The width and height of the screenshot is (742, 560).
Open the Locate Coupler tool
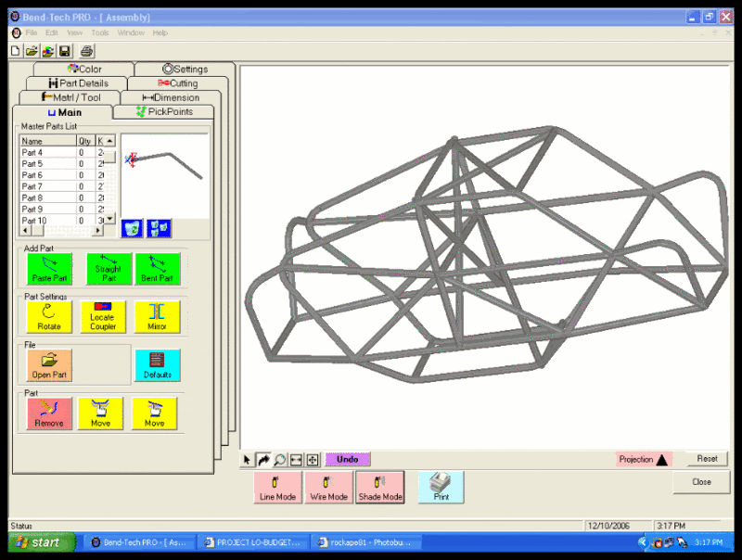pos(103,317)
